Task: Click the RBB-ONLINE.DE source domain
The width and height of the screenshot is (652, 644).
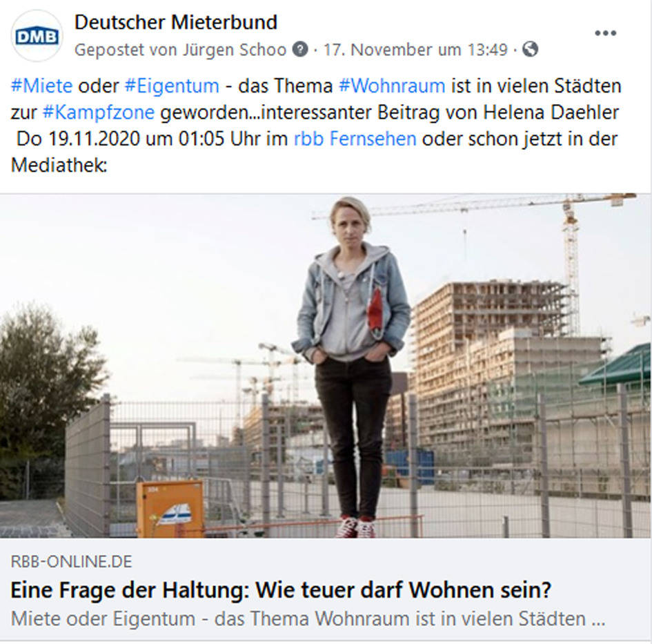Action: pos(72,562)
